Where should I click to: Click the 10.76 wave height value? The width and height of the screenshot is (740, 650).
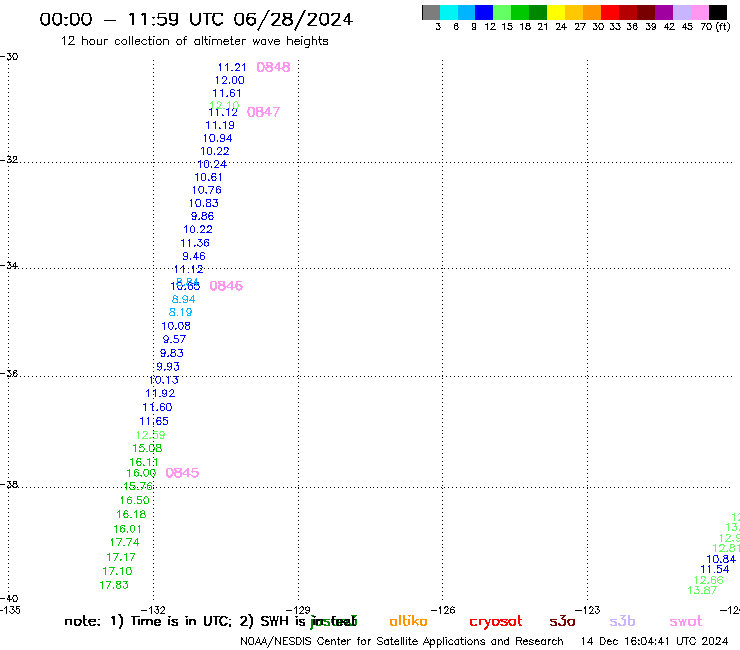(206, 190)
